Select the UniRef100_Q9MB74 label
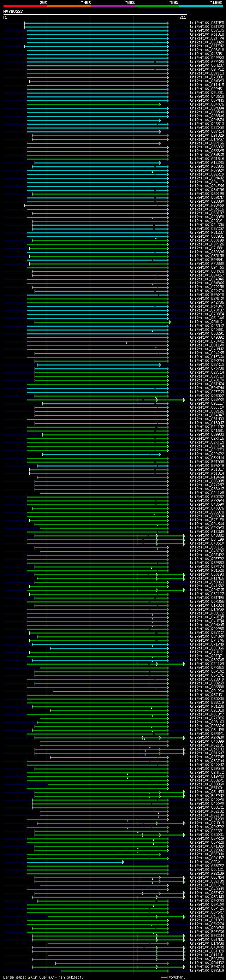 pos(207,120)
